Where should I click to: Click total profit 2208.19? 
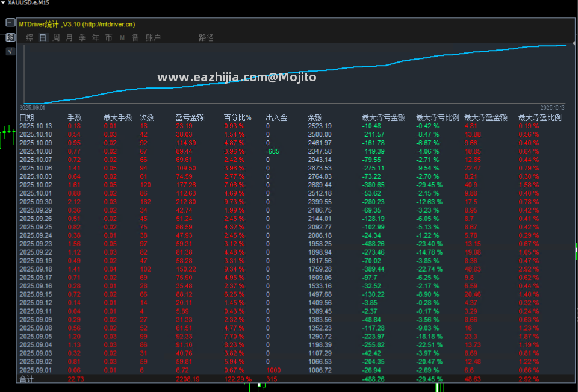pos(188,379)
